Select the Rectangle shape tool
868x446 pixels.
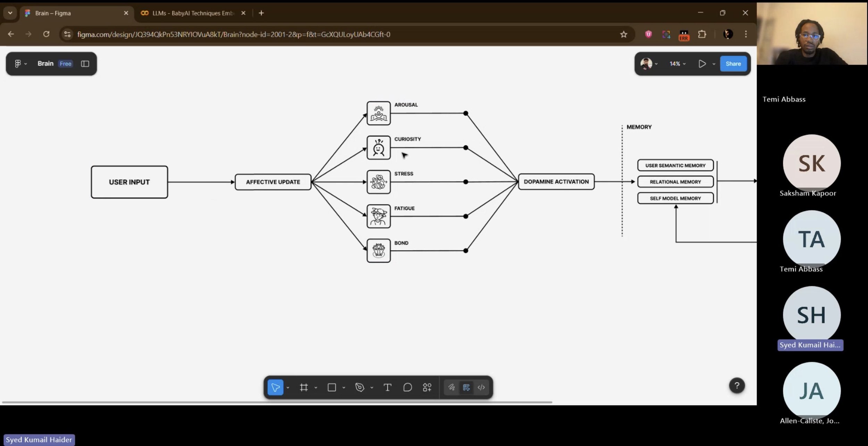click(332, 387)
